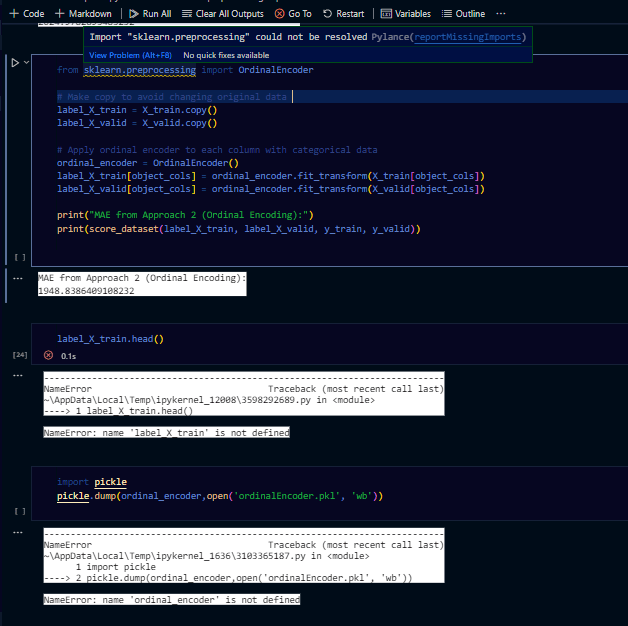
Task: Click 'NameError: name ordinal_encoder is not defined'
Action: pos(171,600)
